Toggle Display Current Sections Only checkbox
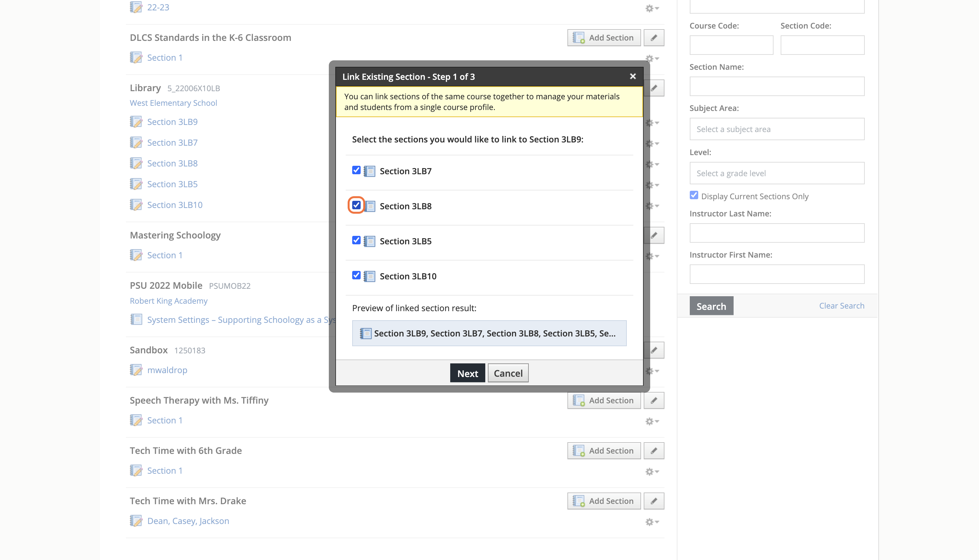Image resolution: width=979 pixels, height=560 pixels. click(694, 195)
